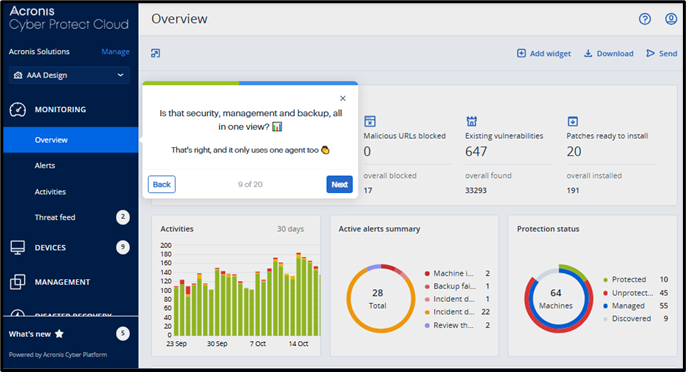Click the Download arrow icon

(x=588, y=53)
